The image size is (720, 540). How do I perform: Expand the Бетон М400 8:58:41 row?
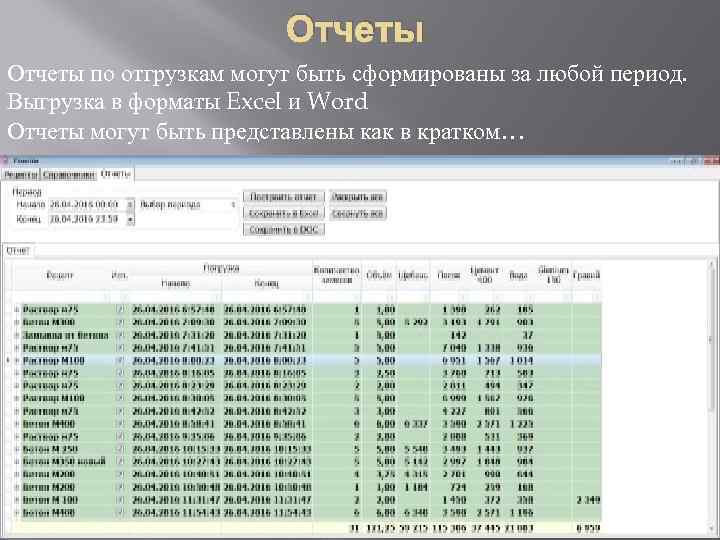(17, 424)
